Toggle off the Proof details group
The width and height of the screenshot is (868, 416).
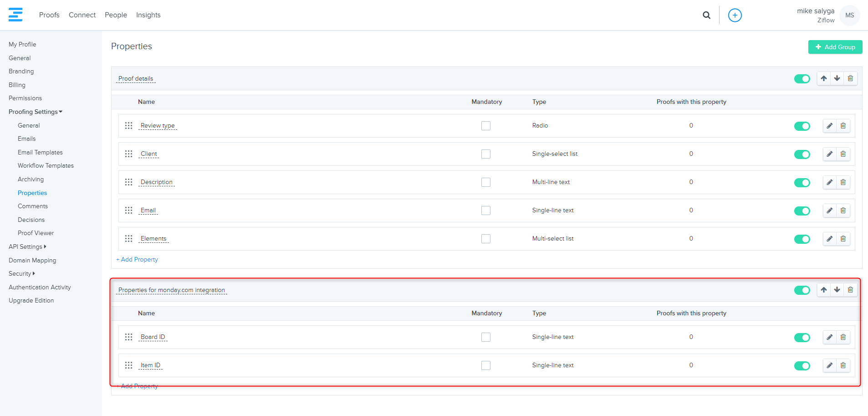tap(802, 79)
